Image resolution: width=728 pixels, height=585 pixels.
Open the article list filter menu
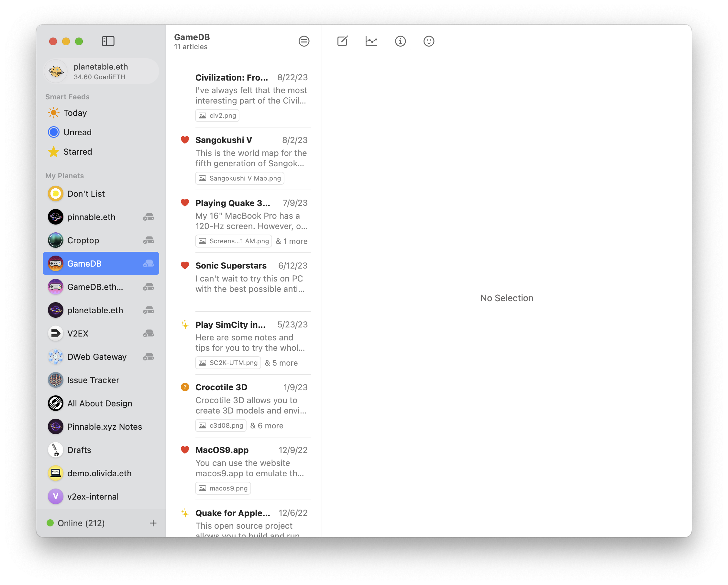click(303, 41)
